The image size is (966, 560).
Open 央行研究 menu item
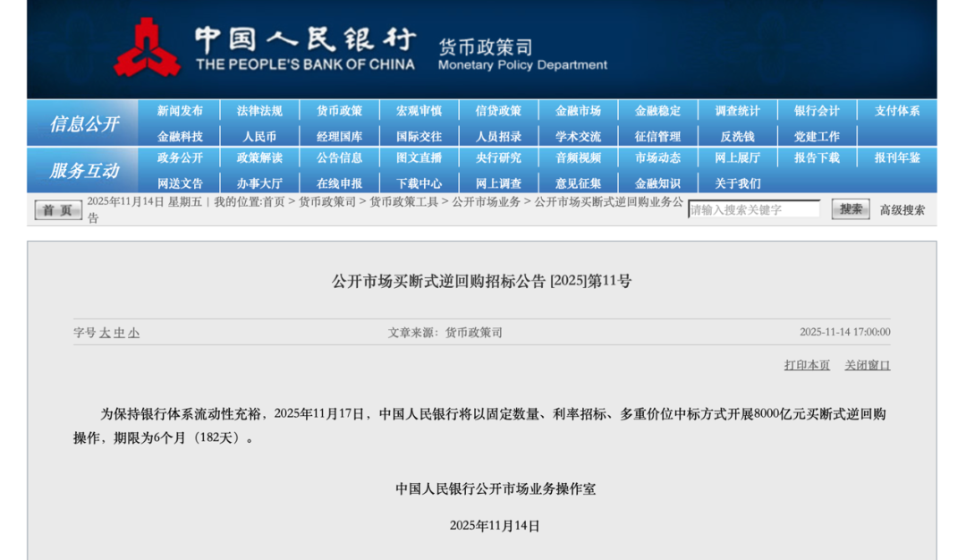pyautogui.click(x=498, y=157)
